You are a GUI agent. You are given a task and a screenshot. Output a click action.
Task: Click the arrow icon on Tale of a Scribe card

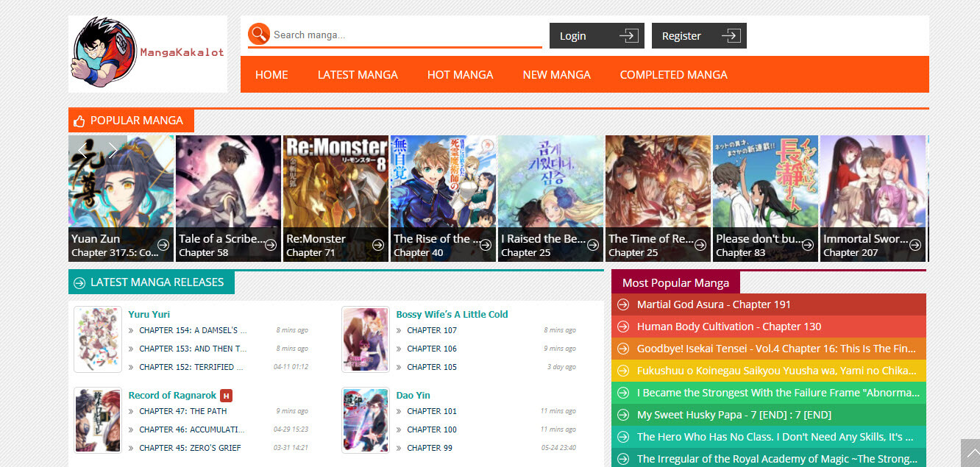coord(271,245)
